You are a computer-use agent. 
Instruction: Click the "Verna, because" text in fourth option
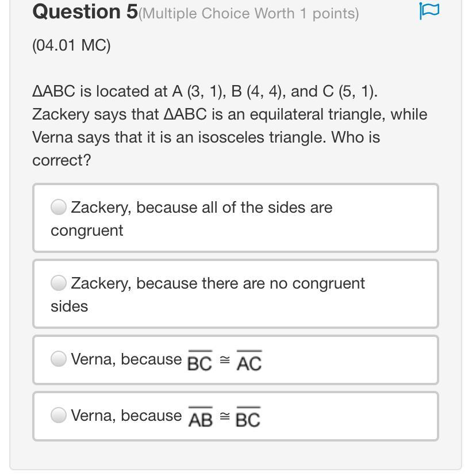point(126,416)
